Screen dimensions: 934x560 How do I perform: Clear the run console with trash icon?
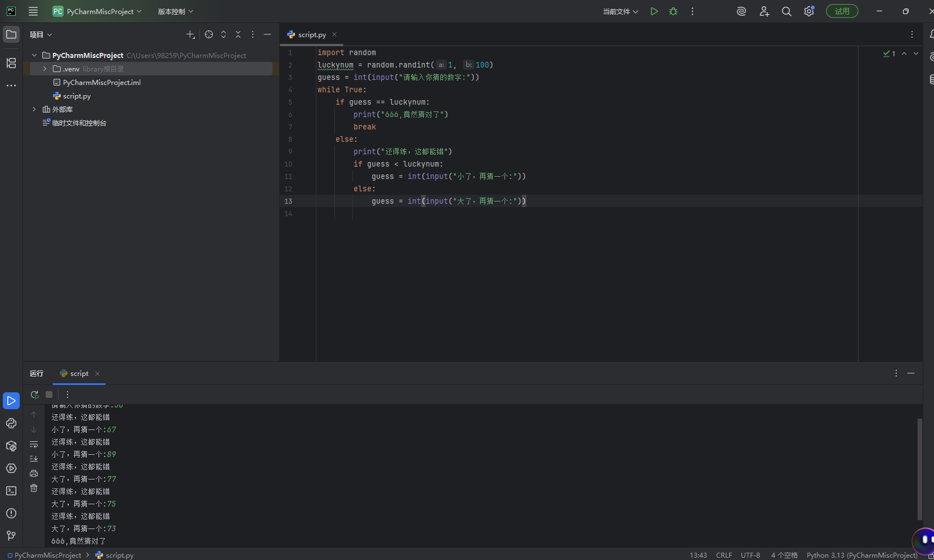click(34, 488)
